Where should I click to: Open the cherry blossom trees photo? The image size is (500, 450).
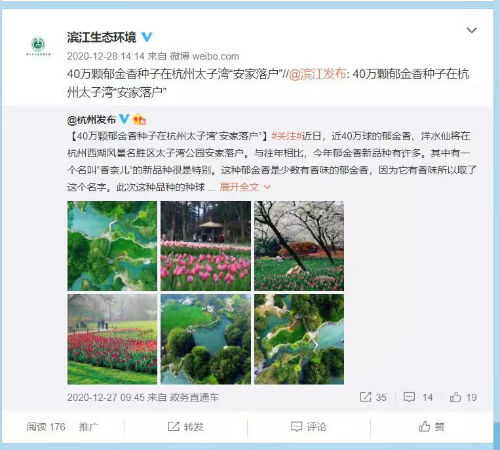point(299,246)
